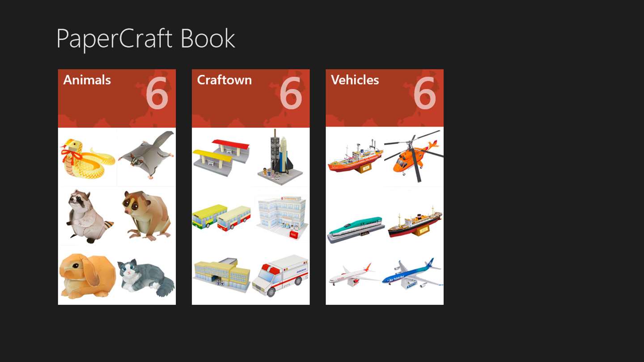Image resolution: width=644 pixels, height=362 pixels.
Task: Choose the slow loris papercraft
Action: [146, 216]
